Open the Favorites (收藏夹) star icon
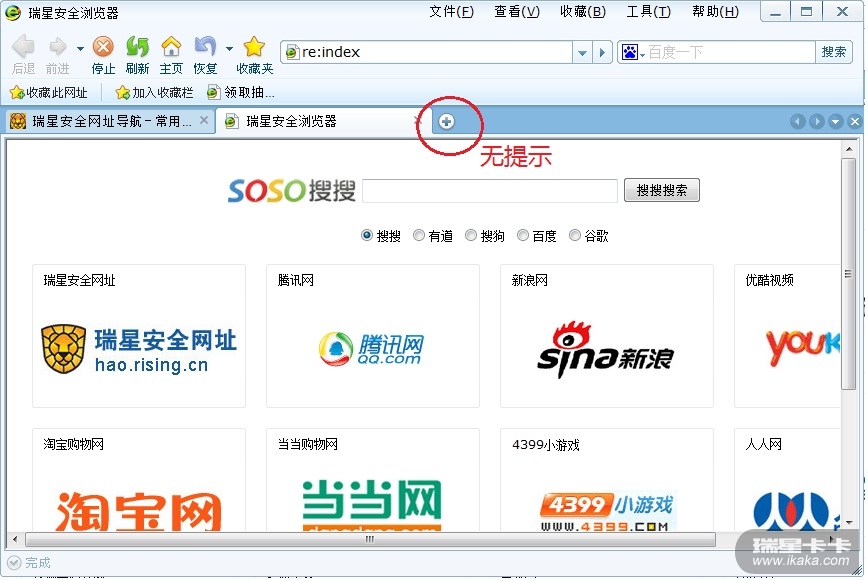Image resolution: width=868 pixels, height=580 pixels. coord(254,47)
